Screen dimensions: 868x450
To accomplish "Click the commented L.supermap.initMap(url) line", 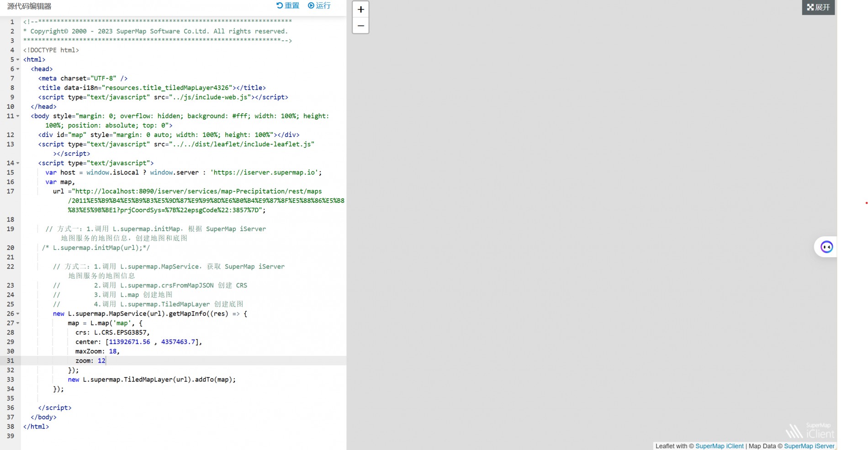I will point(95,248).
